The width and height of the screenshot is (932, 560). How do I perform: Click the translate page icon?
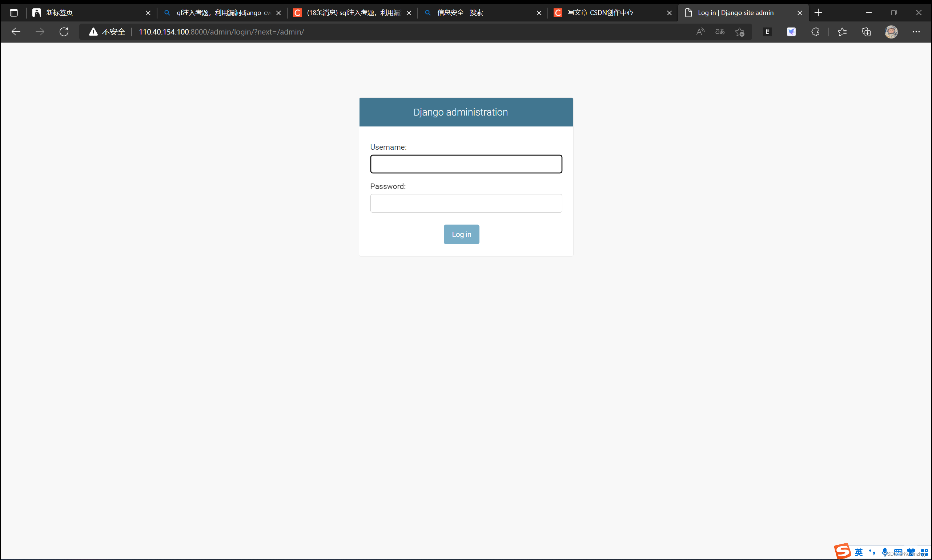point(720,32)
